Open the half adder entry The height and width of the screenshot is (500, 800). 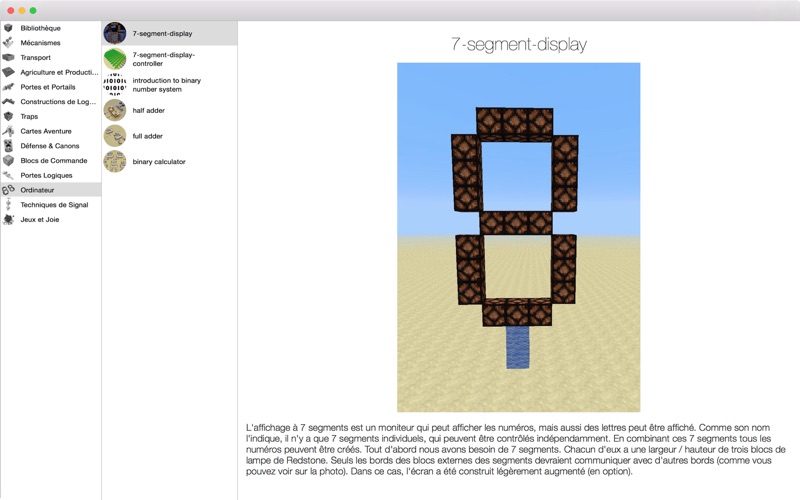[x=169, y=110]
